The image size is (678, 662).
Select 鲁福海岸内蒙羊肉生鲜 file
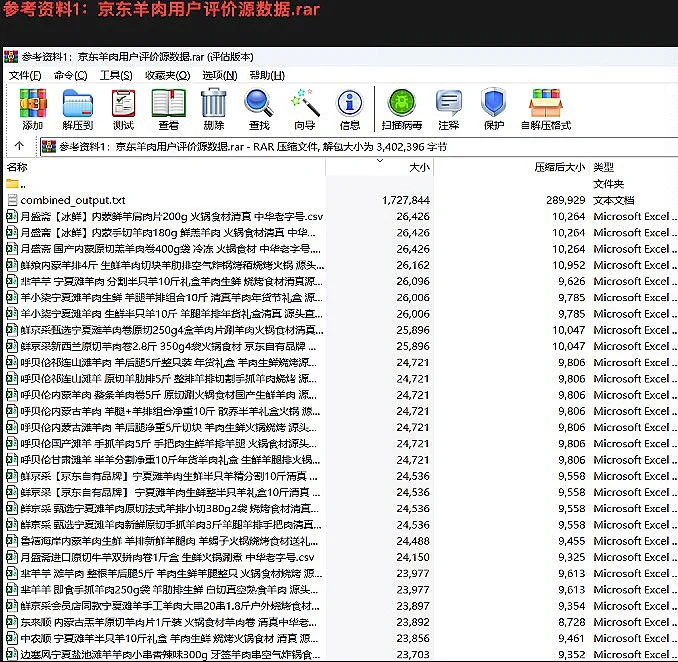point(170,541)
